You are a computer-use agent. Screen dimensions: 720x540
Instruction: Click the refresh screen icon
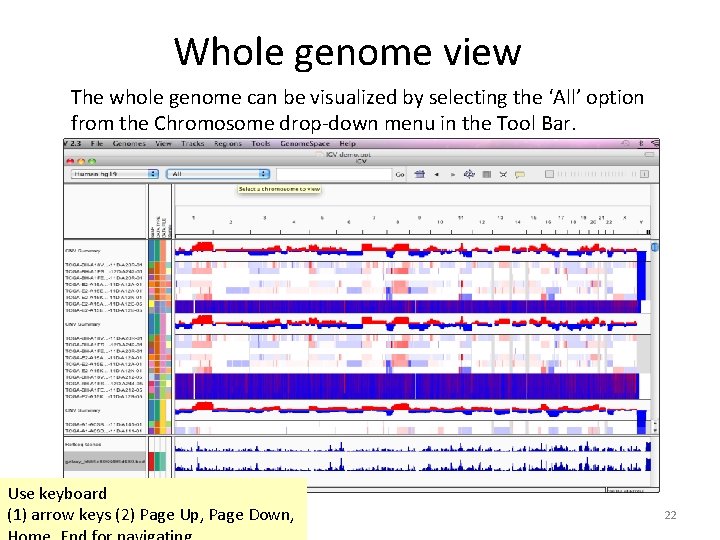pos(469,174)
